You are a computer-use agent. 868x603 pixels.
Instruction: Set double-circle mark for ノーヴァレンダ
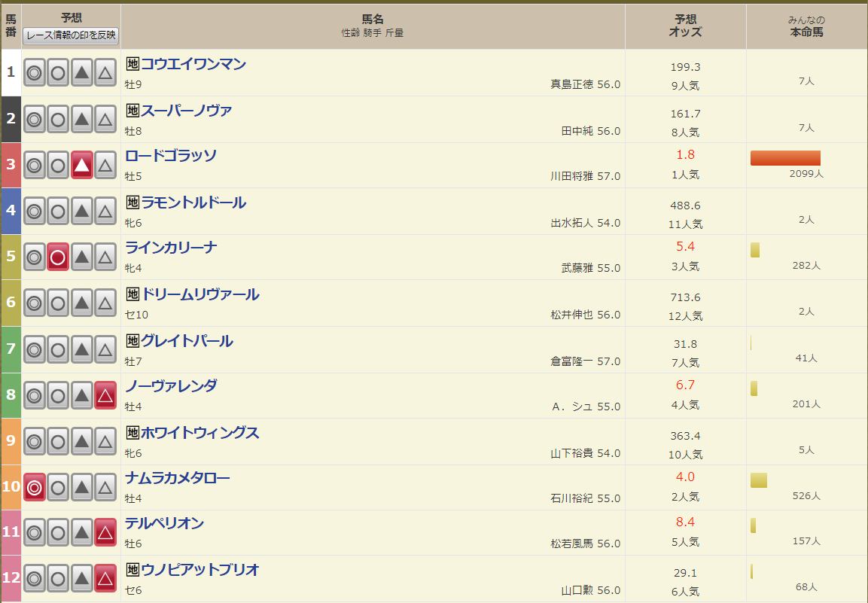coord(35,395)
